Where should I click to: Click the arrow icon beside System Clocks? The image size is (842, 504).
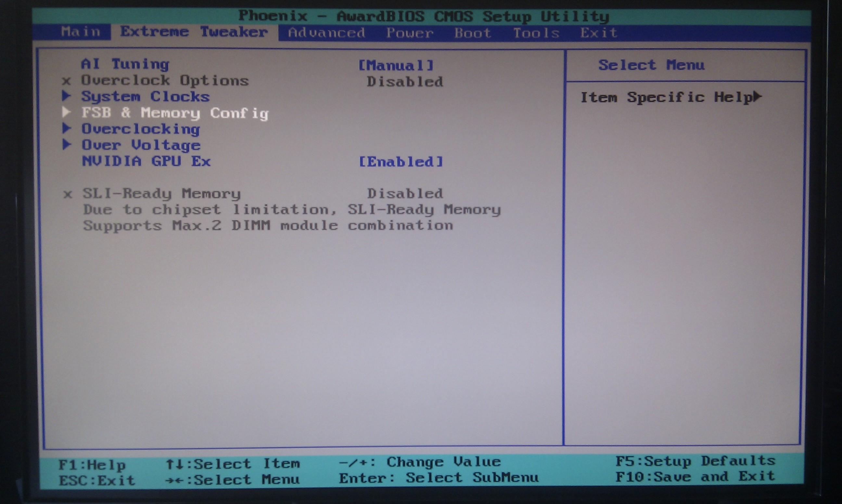67,96
